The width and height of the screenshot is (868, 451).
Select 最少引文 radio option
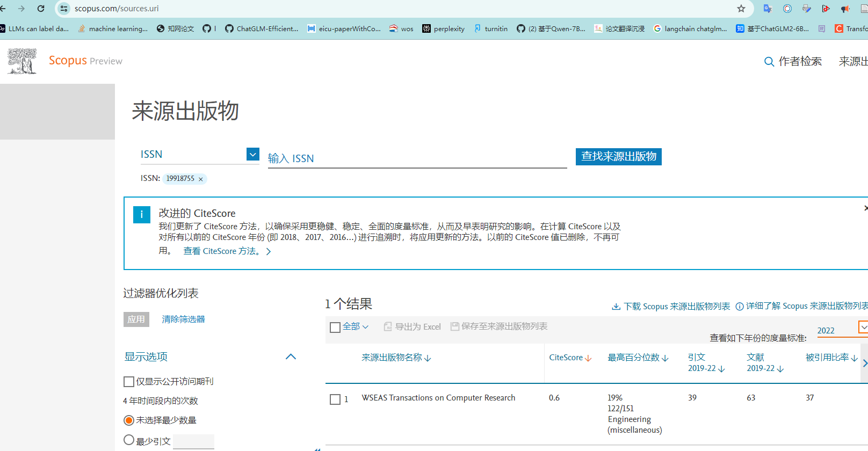(129, 440)
